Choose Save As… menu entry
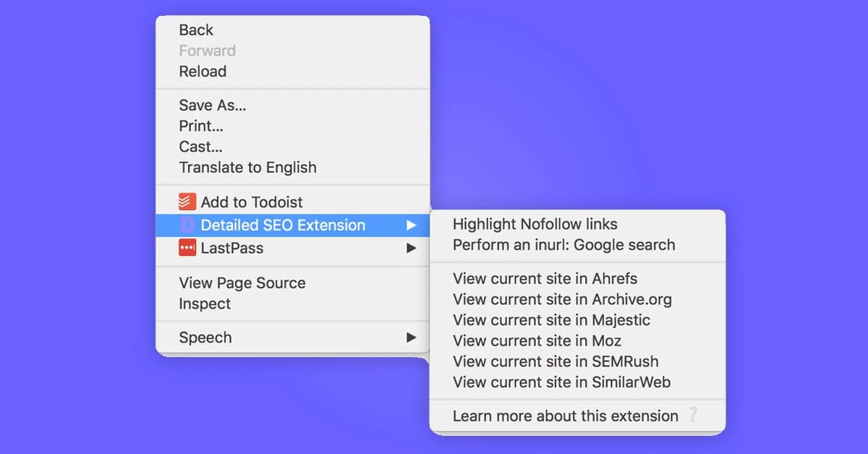 click(x=213, y=106)
